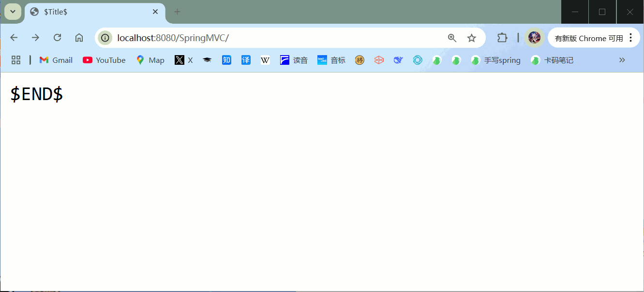644x292 pixels.
Task: Open the teal circular swirl bookmark
Action: tap(418, 60)
